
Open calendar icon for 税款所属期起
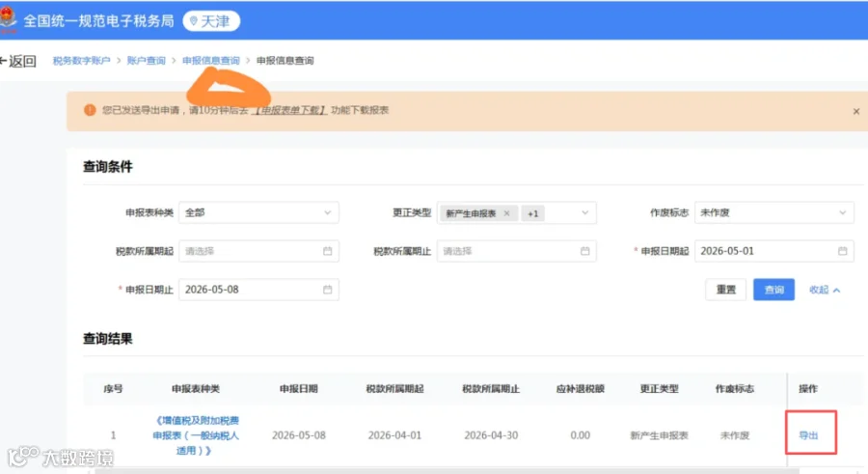coord(328,251)
